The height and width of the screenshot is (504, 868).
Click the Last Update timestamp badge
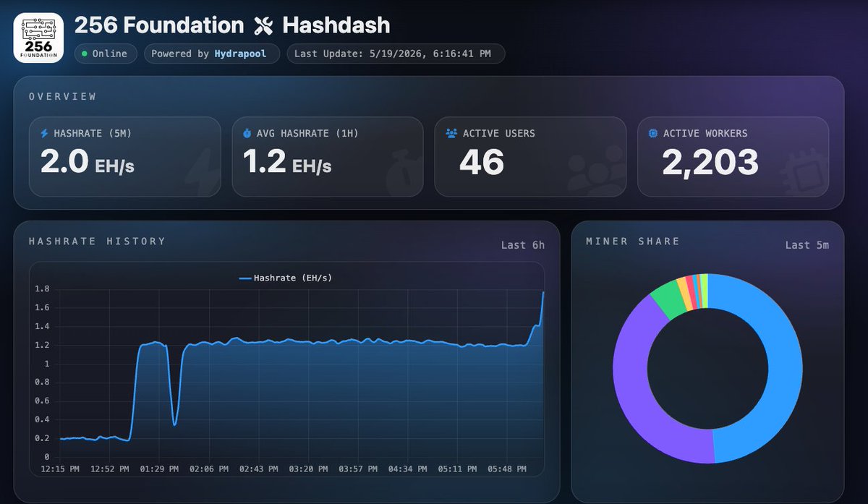tap(396, 54)
